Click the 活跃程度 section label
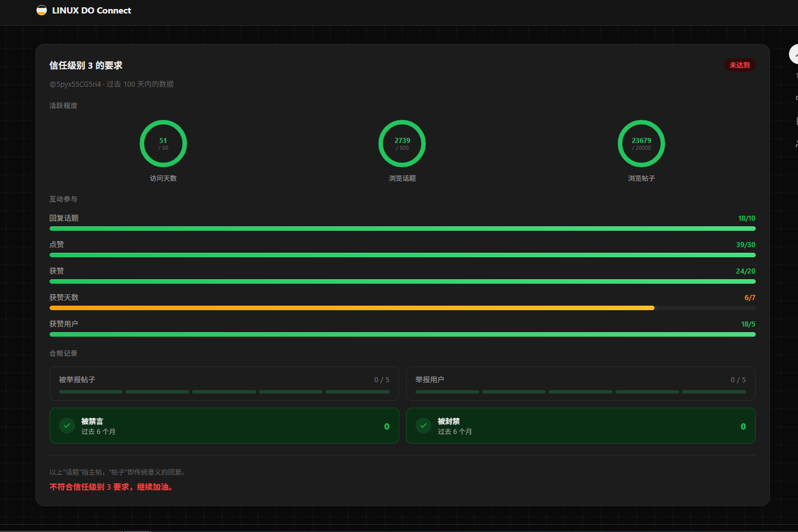This screenshot has height=532, width=798. (x=64, y=106)
